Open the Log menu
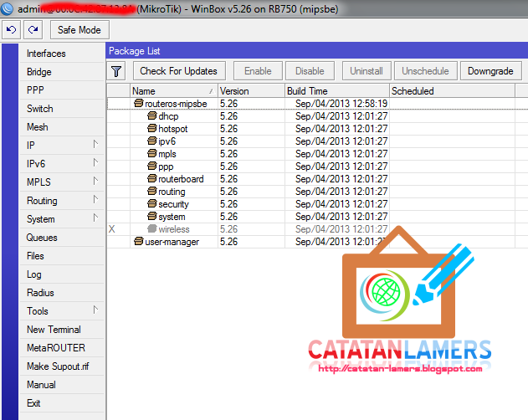Viewport: 528px width, 420px height. (x=62, y=274)
